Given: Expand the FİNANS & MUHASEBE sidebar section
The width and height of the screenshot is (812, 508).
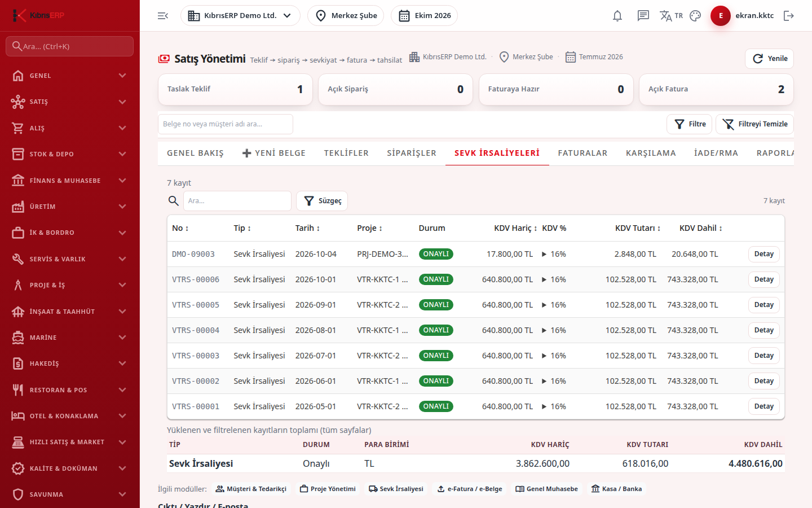Looking at the screenshot, I should click(70, 181).
